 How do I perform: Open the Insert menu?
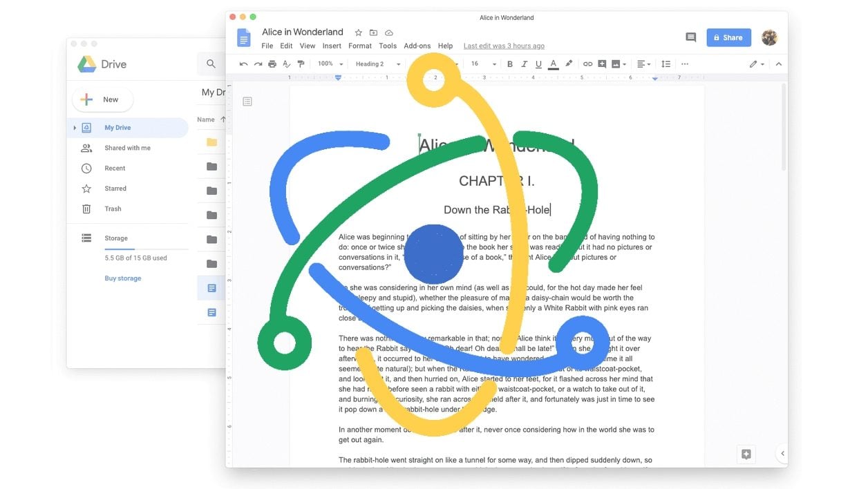tap(332, 46)
